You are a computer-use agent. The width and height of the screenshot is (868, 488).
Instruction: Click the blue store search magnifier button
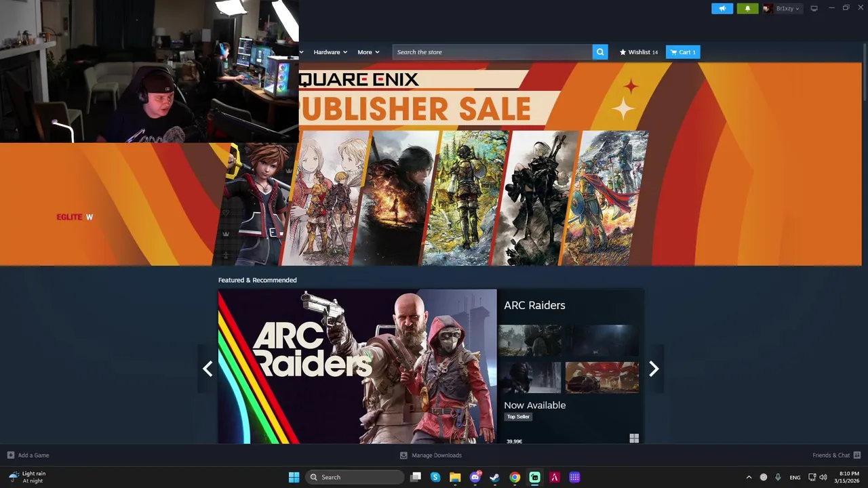[x=600, y=52]
